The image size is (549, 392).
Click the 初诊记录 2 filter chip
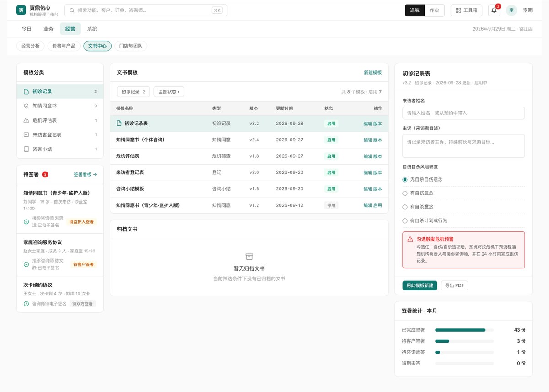(x=133, y=91)
